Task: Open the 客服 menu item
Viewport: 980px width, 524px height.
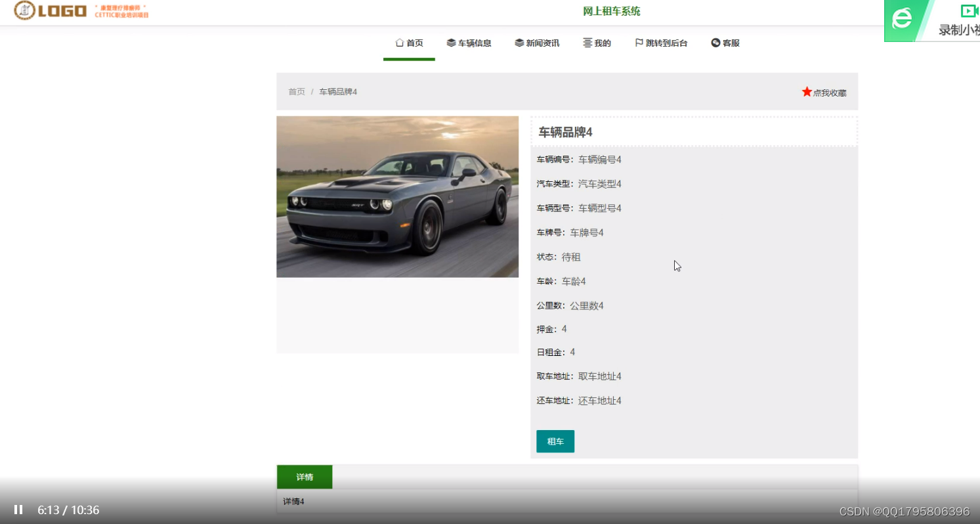Action: tap(725, 43)
